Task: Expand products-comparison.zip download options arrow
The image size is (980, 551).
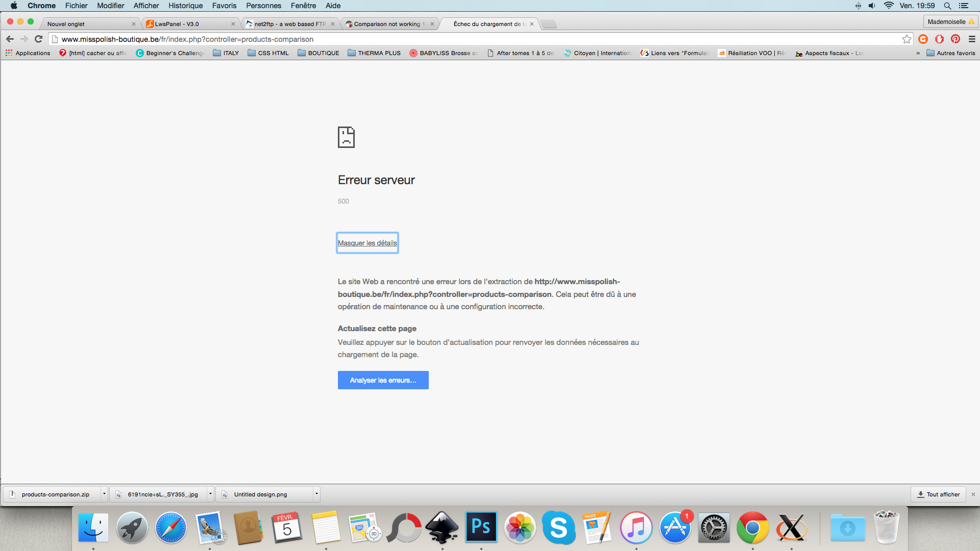Action: click(104, 494)
